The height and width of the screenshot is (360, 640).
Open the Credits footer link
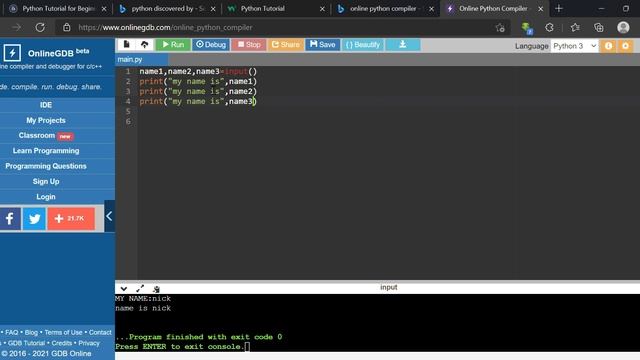[62, 343]
